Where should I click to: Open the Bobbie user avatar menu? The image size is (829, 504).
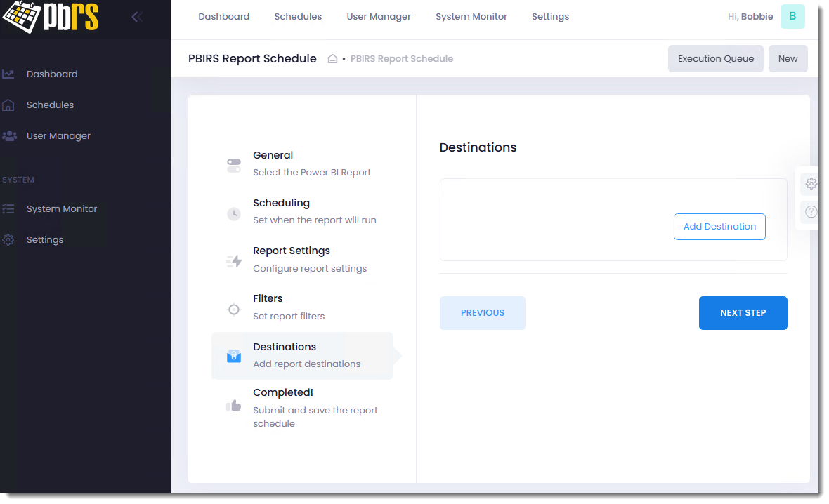tap(792, 17)
